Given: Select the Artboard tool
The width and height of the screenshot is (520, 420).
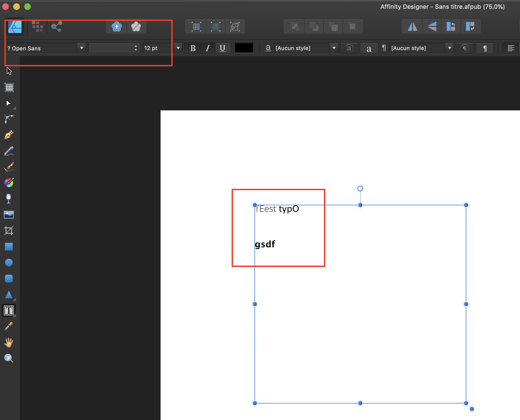Looking at the screenshot, I should tap(9, 87).
